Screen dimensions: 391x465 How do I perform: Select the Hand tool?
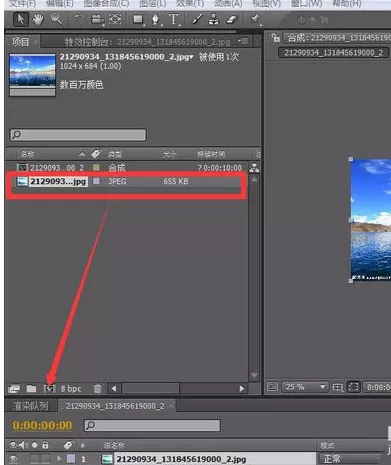38,19
